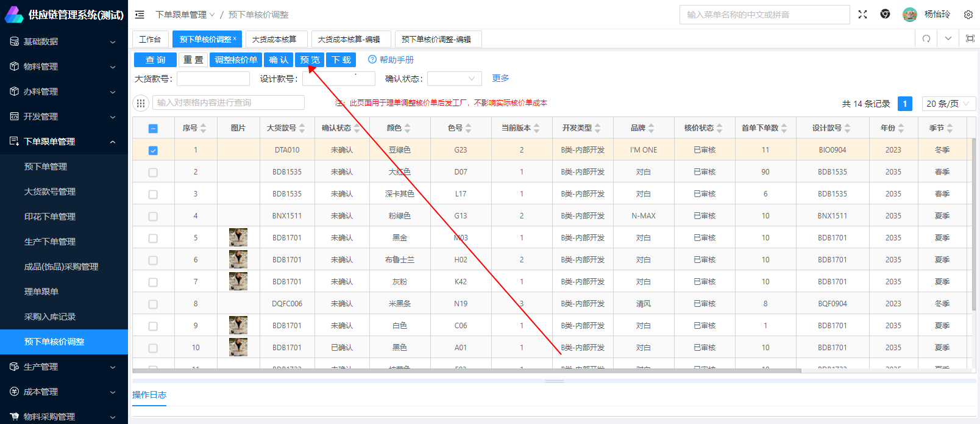Expand the 基础数据 sidebar menu
The width and height of the screenshot is (980, 424).
pyautogui.click(x=64, y=41)
